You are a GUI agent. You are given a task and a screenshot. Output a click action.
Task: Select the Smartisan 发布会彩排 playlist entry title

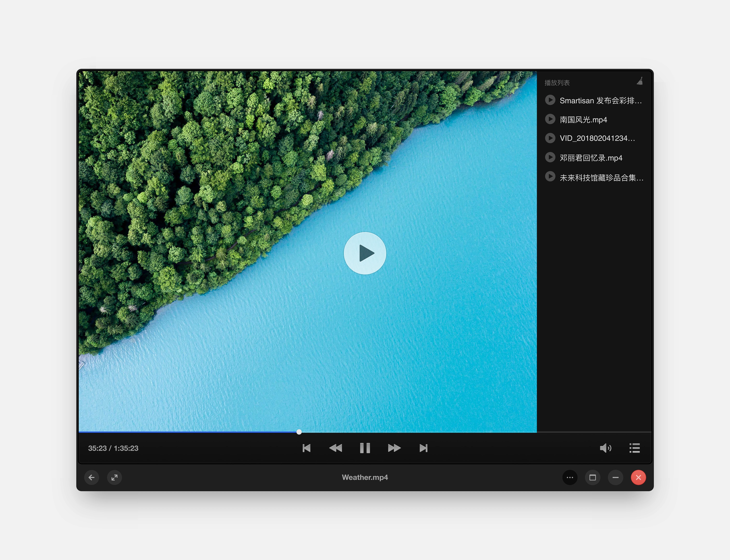(x=601, y=101)
